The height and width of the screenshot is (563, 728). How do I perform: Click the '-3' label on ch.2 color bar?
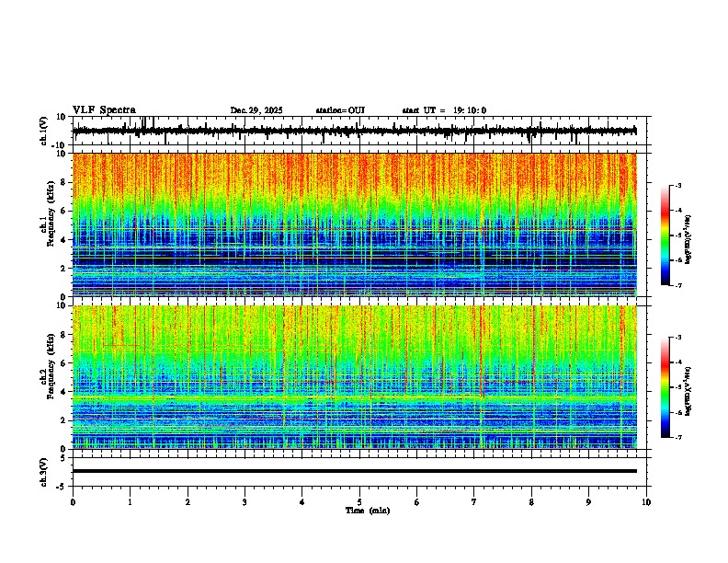pyautogui.click(x=678, y=338)
